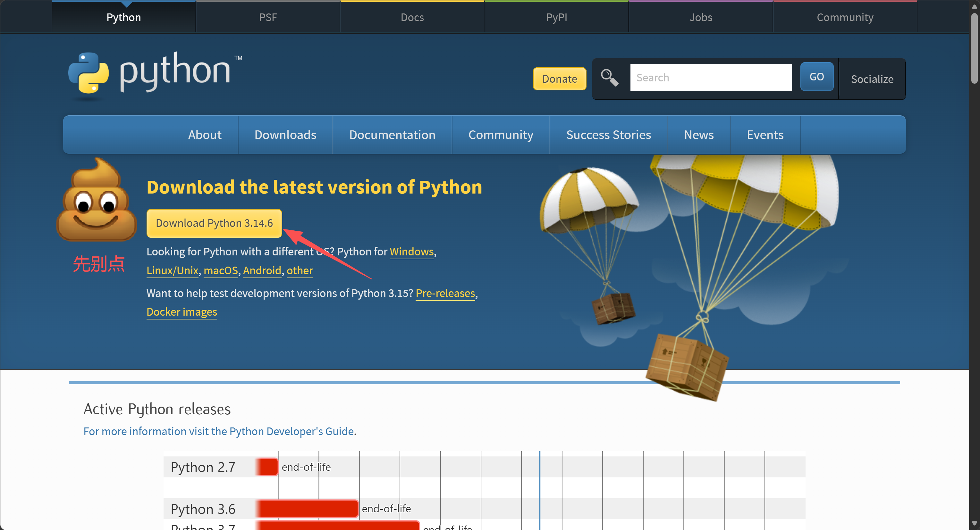Open the Python top tab
The image size is (980, 530).
tap(124, 17)
